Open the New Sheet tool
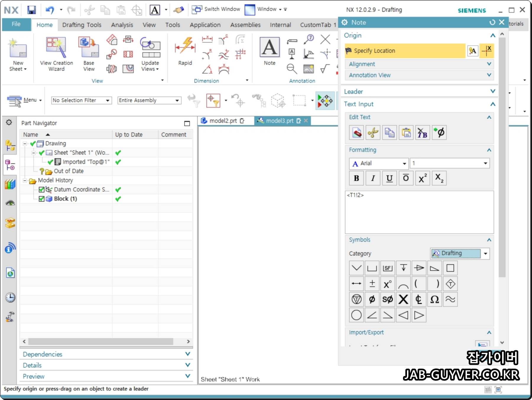Screen dimensions: 532x400 (x=18, y=54)
